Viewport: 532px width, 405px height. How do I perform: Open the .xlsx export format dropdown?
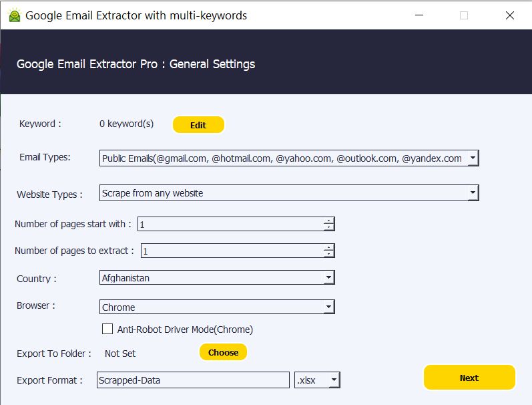317,380
